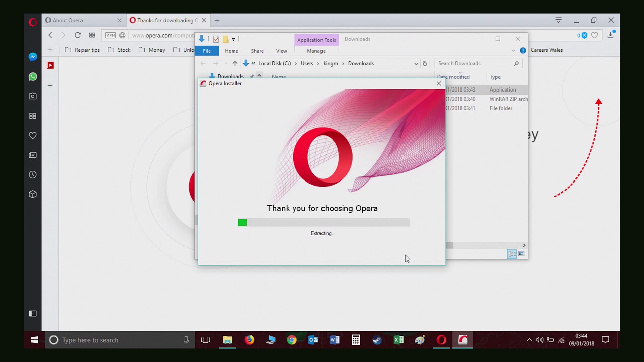The image size is (644, 362).
Task: Click the www.opera.com address field
Action: coord(163,35)
